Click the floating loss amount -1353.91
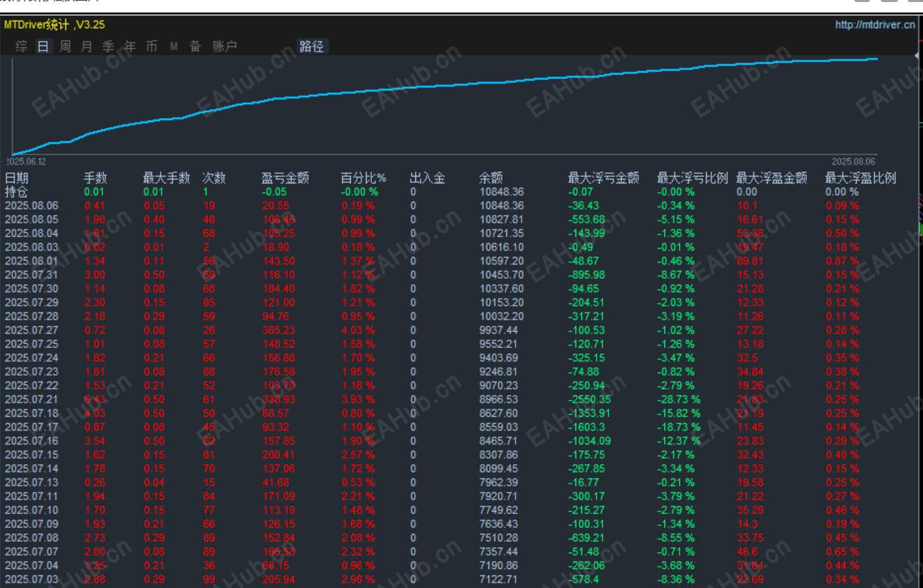 [589, 413]
